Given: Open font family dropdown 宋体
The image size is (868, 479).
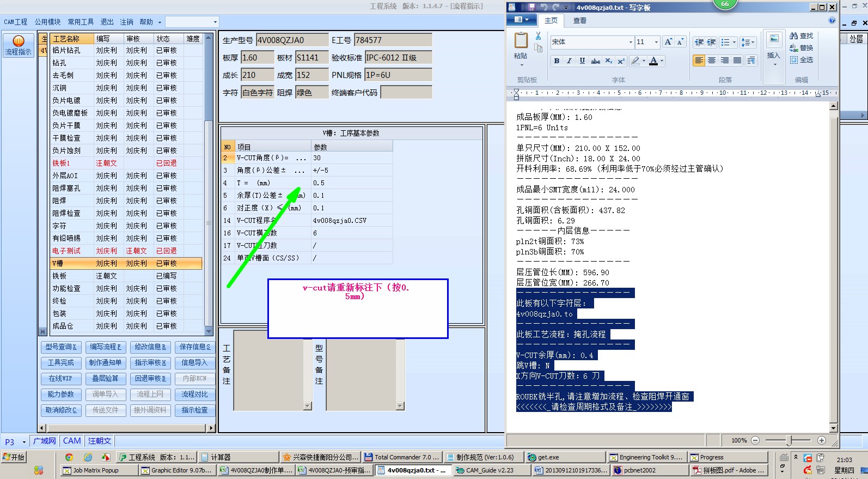Looking at the screenshot, I should [631, 42].
